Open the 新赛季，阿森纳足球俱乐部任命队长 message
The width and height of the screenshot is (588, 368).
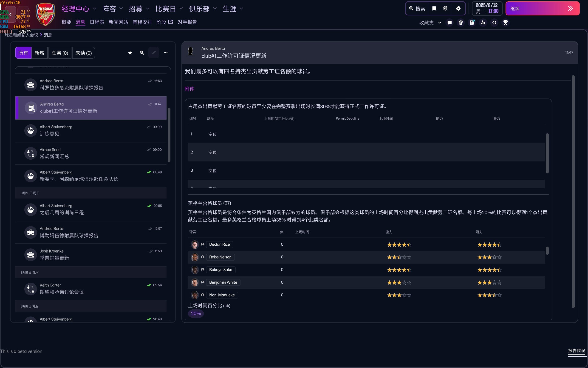point(91,176)
